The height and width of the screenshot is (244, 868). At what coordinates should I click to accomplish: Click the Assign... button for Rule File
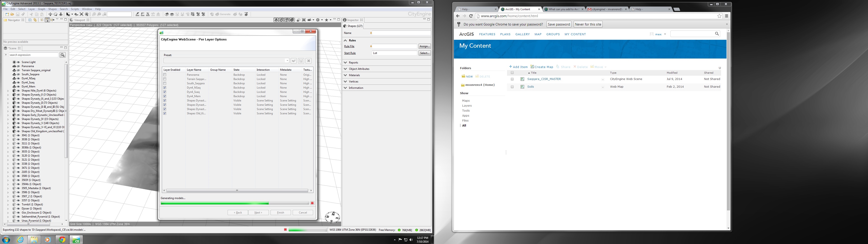[425, 47]
